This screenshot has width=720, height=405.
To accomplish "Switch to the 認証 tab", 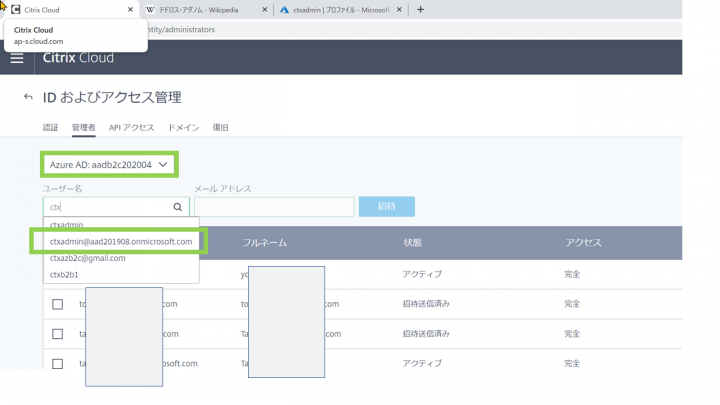I will click(50, 128).
